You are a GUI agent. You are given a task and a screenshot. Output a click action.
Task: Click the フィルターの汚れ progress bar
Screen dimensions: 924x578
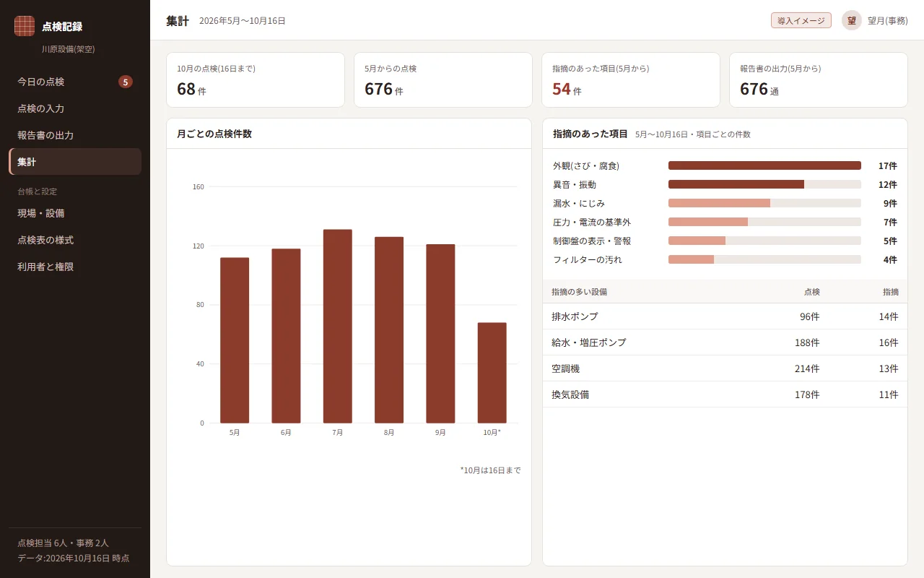pyautogui.click(x=764, y=259)
